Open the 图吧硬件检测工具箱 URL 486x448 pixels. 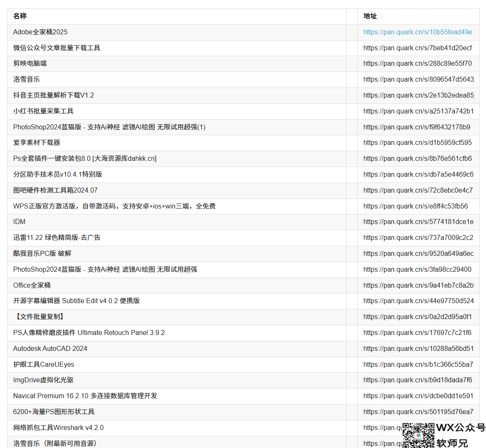(x=418, y=190)
